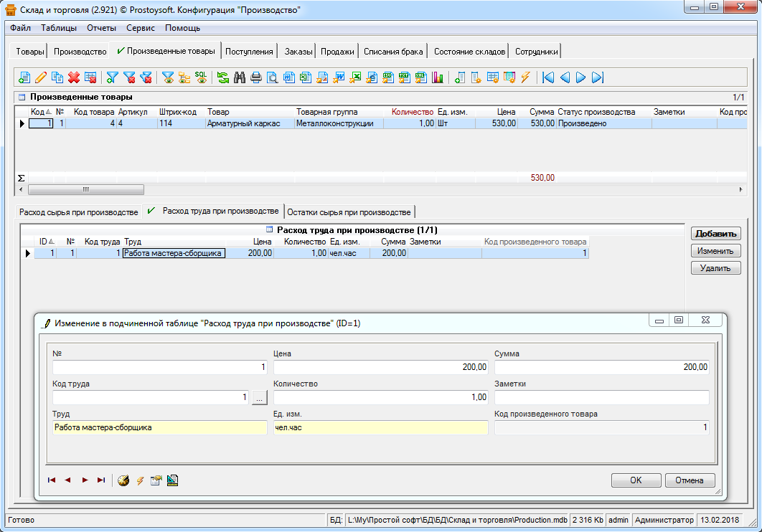The image size is (762, 532).
Task: Jump to last record with blue toolbar arrow
Action: pyautogui.click(x=598, y=77)
